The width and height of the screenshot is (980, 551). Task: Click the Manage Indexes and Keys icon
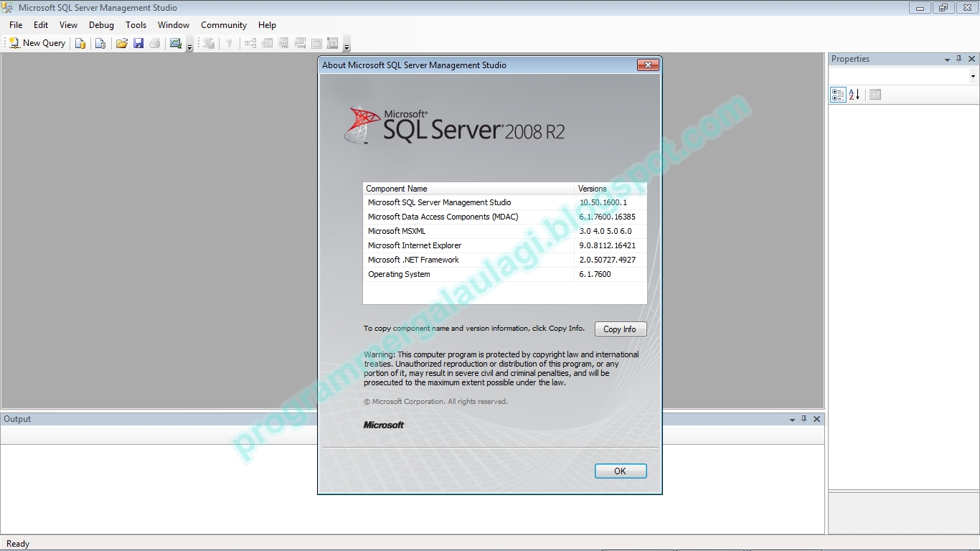pos(267,43)
